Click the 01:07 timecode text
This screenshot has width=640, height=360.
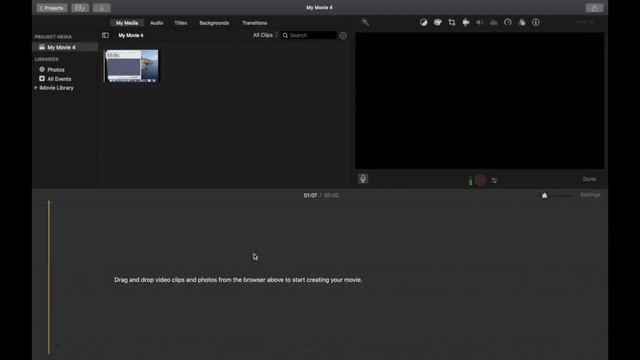(x=310, y=196)
